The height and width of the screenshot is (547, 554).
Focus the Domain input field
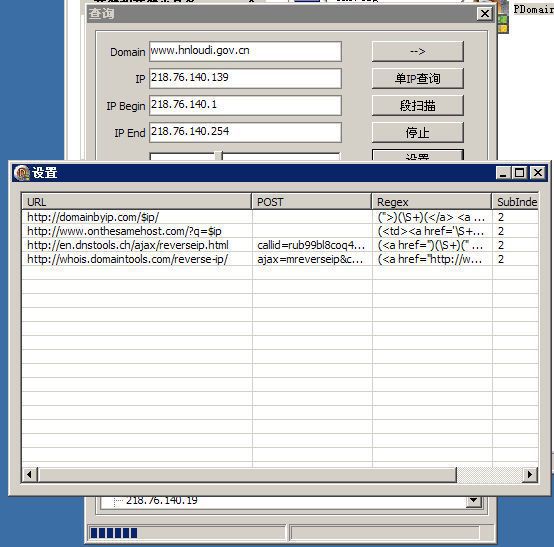tap(245, 51)
